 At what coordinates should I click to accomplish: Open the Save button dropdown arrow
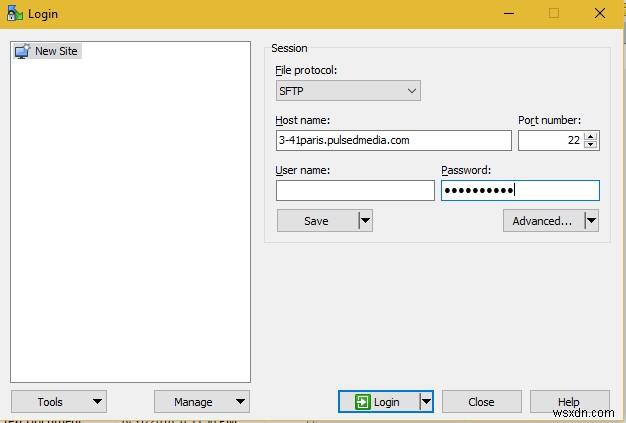pos(365,221)
